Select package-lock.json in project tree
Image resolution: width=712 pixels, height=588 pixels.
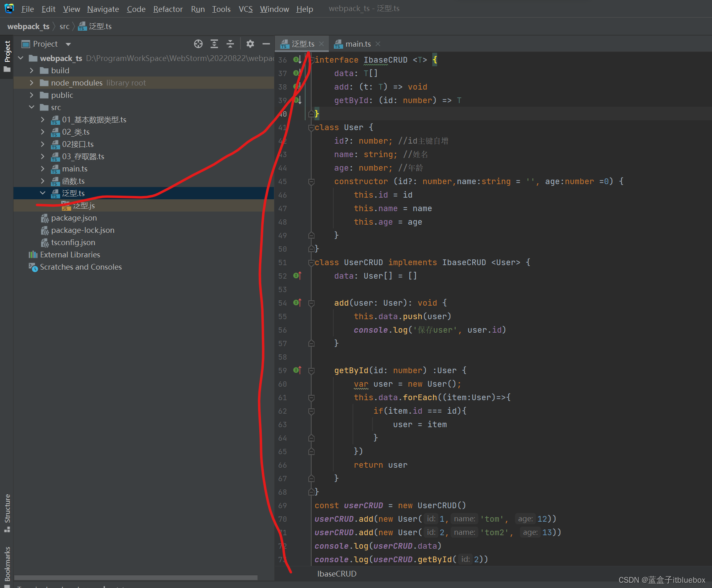pyautogui.click(x=144, y=230)
